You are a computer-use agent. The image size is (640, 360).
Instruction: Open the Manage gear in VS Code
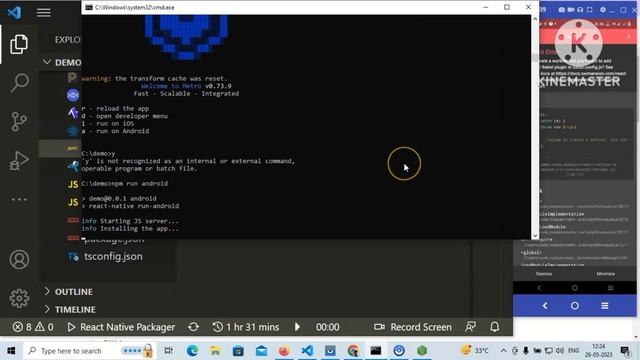(x=19, y=298)
